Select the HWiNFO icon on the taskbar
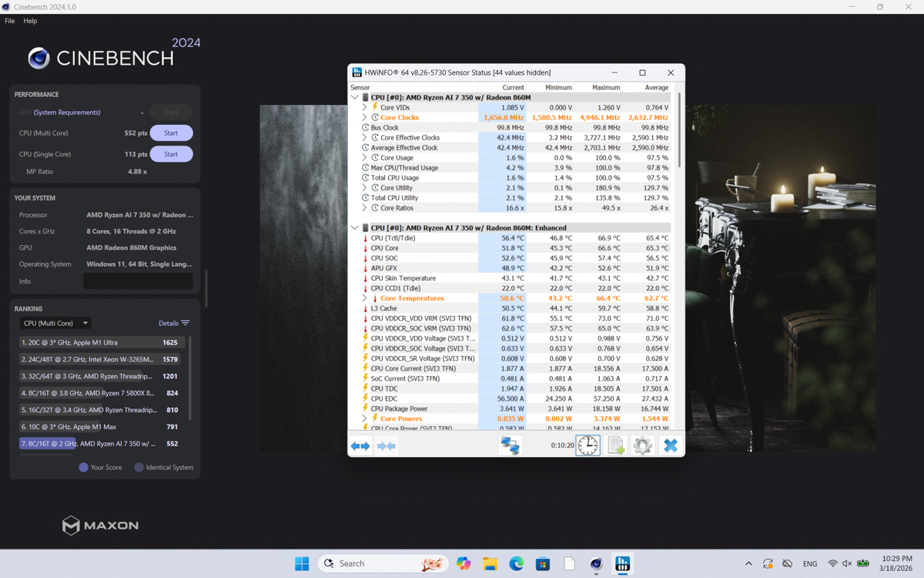This screenshot has height=578, width=924. click(622, 563)
